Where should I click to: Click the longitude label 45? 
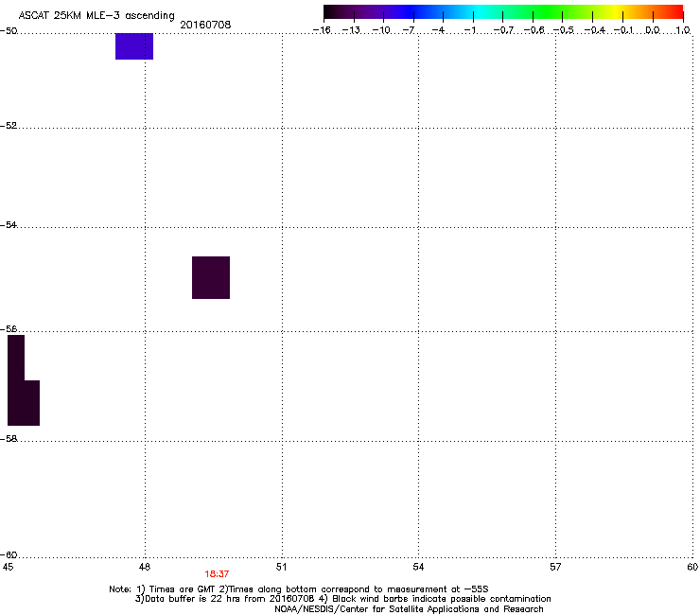tap(8, 567)
